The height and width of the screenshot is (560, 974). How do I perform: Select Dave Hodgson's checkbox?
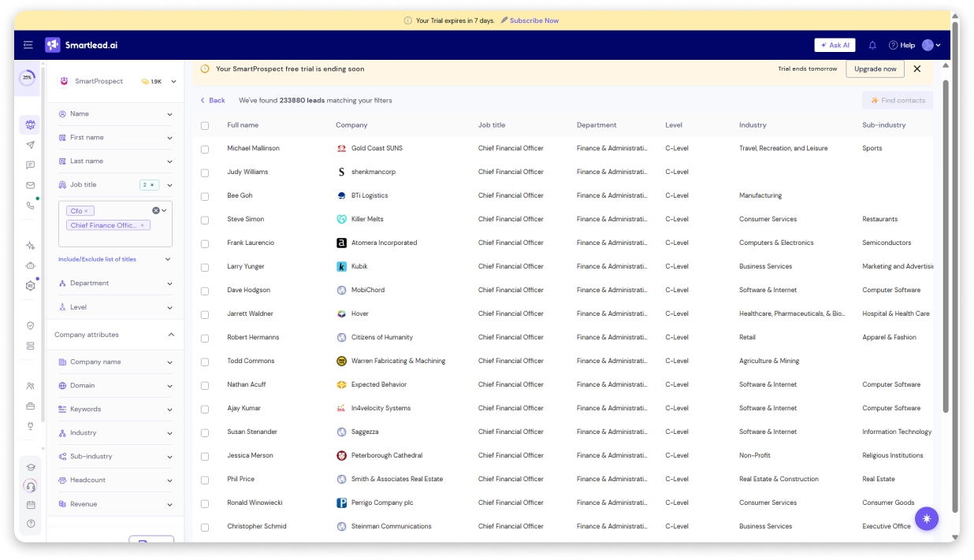coord(205,291)
